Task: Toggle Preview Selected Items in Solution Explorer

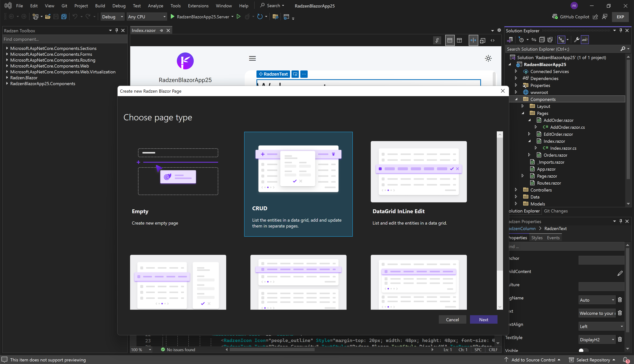Action: pyautogui.click(x=585, y=40)
